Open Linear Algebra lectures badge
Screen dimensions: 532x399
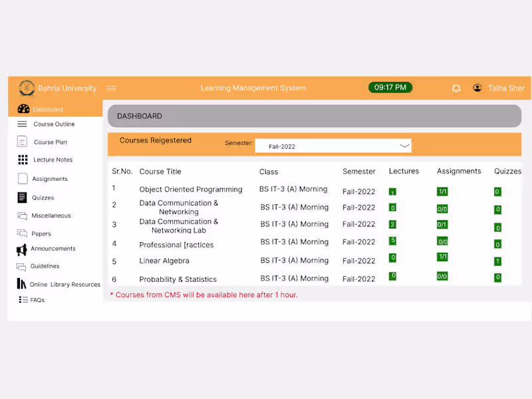(x=392, y=257)
